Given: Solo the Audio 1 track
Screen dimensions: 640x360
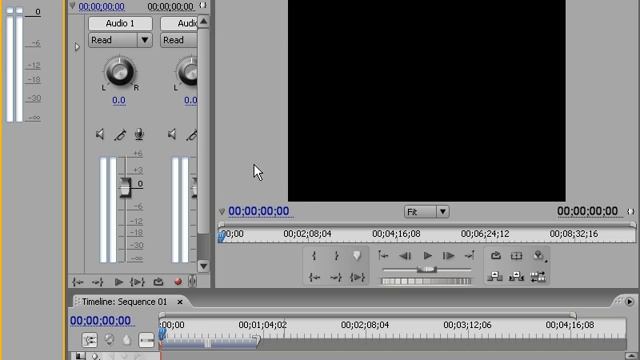Looking at the screenshot, I should (120, 135).
